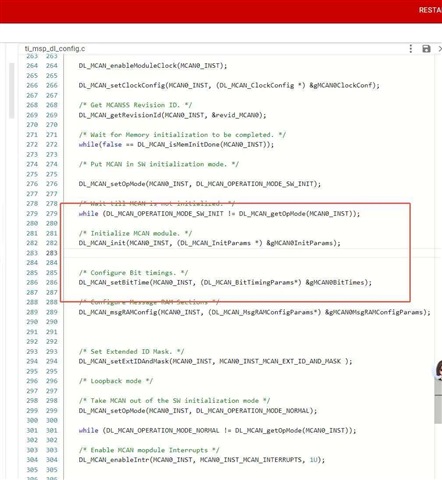Click line number 305 in the gutter
This screenshot has height=480, width=442.
tap(52, 470)
